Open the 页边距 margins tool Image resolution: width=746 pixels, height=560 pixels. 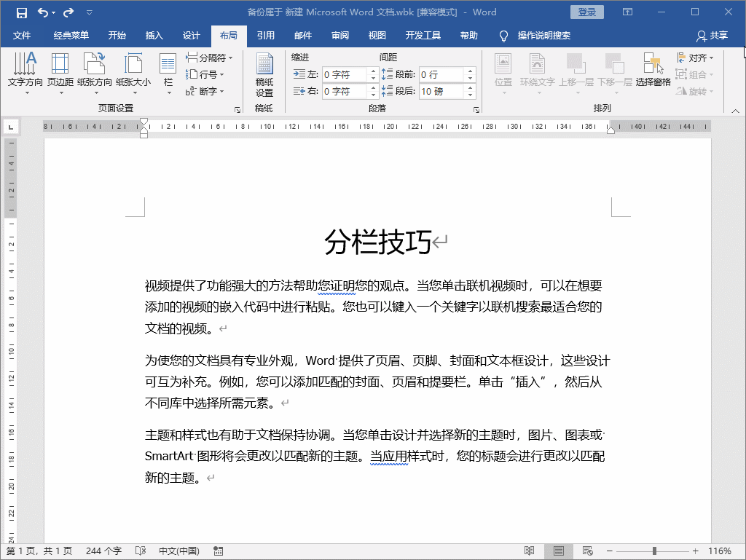click(x=60, y=74)
